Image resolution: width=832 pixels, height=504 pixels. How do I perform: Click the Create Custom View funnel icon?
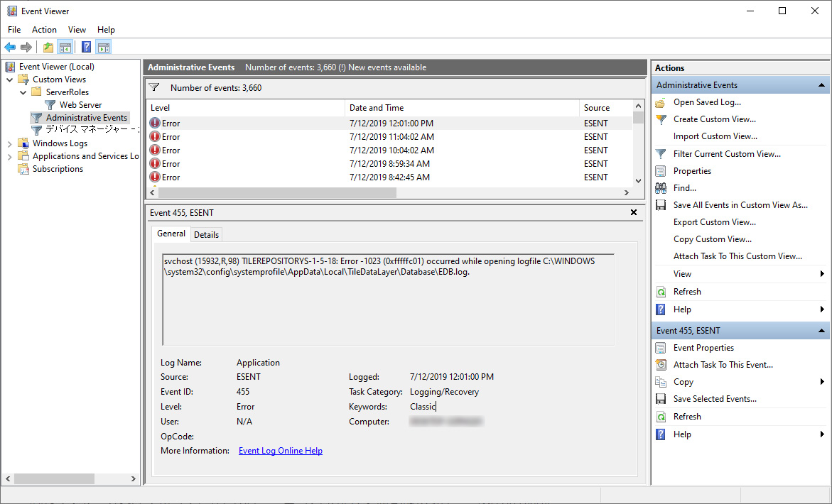(661, 119)
